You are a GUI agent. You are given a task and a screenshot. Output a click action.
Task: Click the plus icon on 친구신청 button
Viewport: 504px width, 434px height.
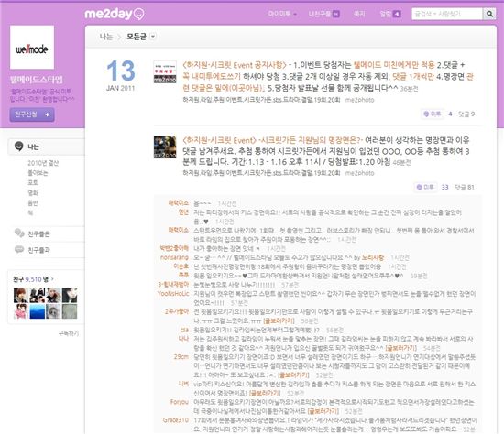coord(48,114)
